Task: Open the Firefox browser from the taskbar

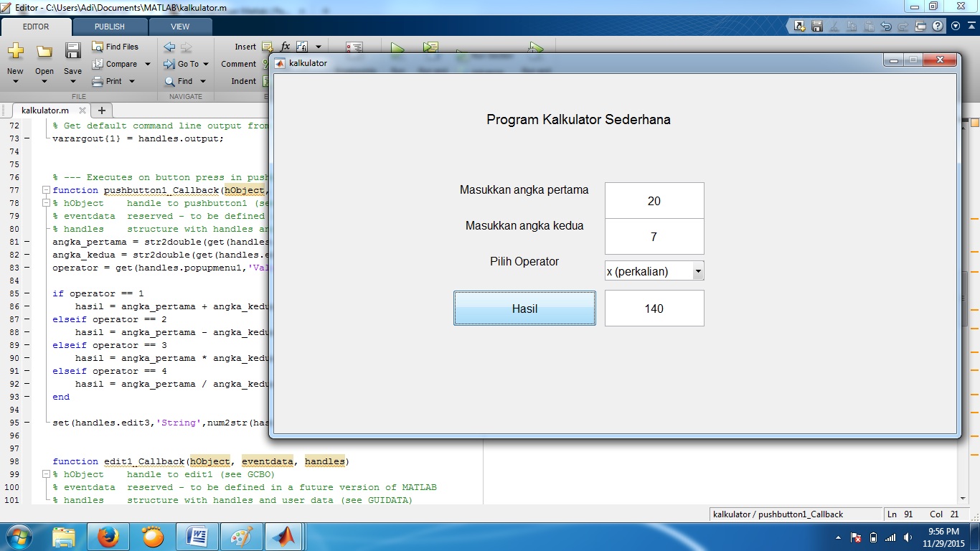Action: [x=108, y=537]
